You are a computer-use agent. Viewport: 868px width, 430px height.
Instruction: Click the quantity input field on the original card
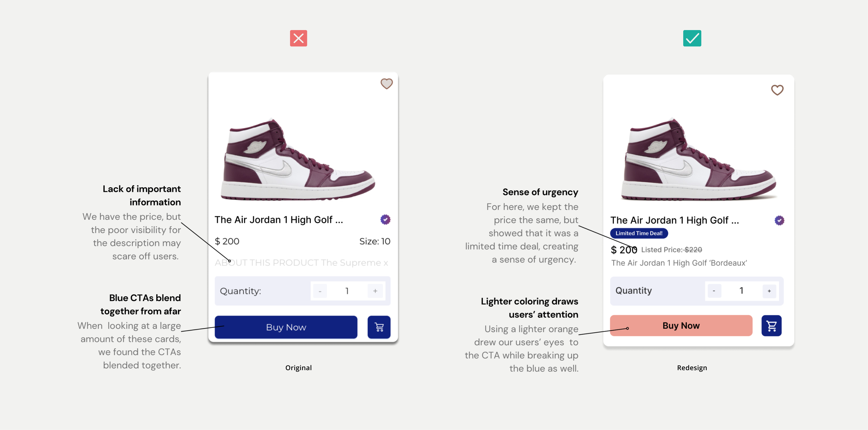pyautogui.click(x=347, y=291)
